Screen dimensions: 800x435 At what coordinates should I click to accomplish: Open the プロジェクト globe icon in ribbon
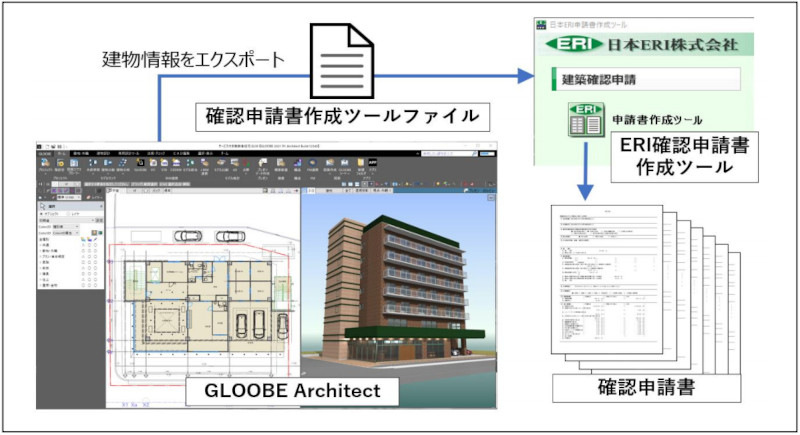pyautogui.click(x=45, y=163)
